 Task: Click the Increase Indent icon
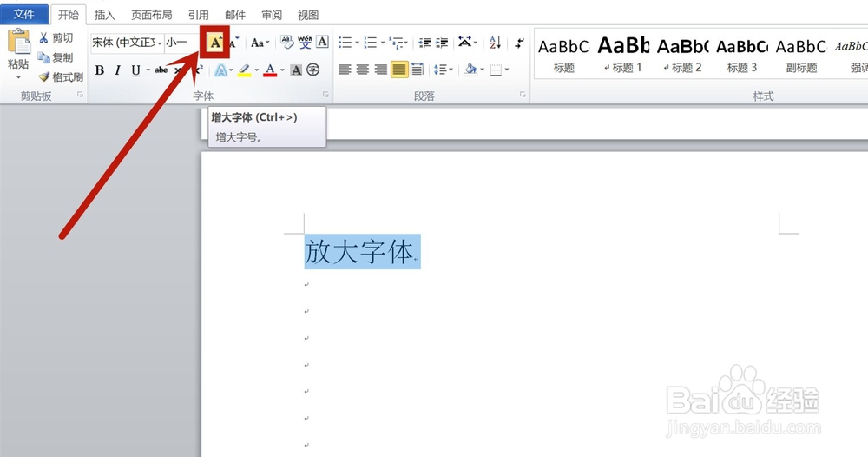pyautogui.click(x=442, y=42)
